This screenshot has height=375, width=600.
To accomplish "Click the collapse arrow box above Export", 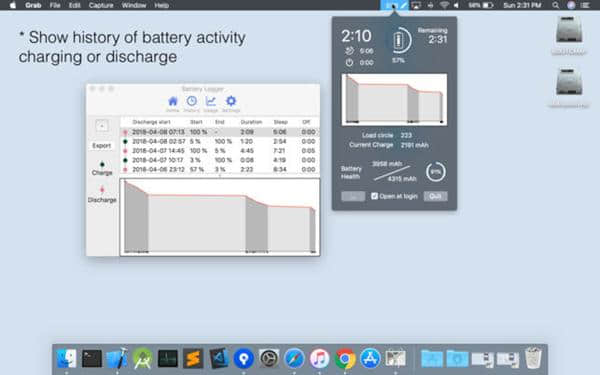I will 102,126.
